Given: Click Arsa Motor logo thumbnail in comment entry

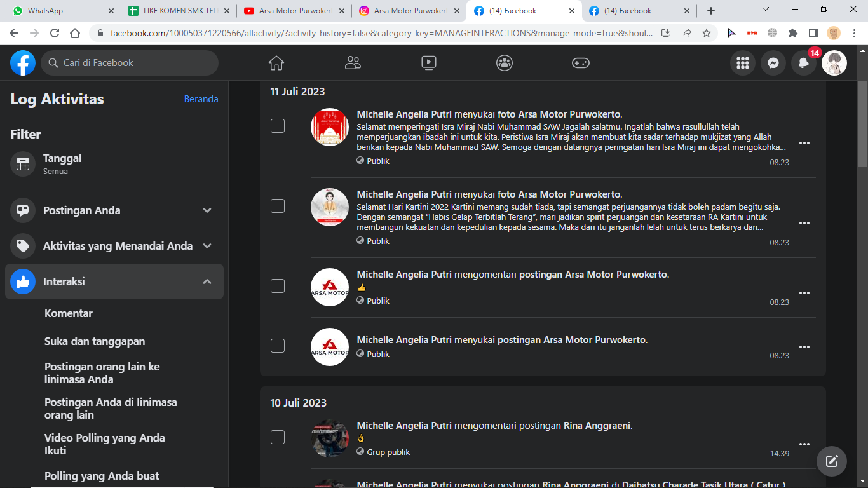Looking at the screenshot, I should click(x=330, y=287).
